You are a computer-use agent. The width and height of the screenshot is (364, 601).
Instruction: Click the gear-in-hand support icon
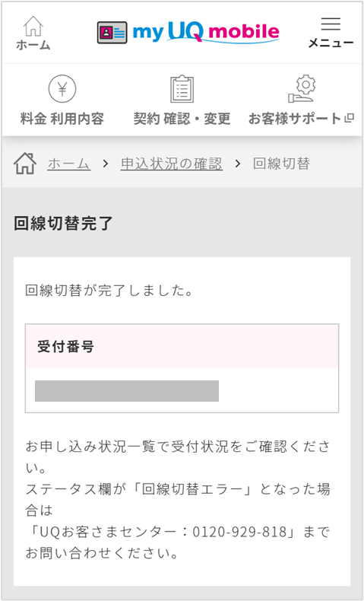[302, 88]
